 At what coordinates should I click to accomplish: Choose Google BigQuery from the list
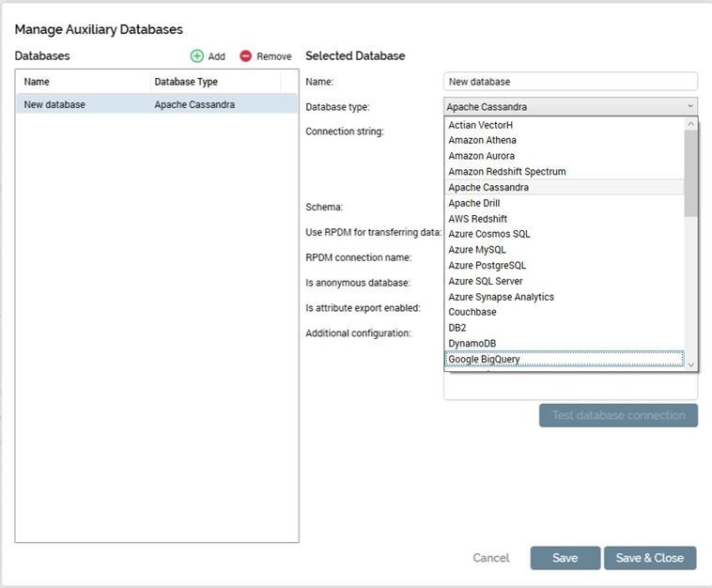click(485, 359)
